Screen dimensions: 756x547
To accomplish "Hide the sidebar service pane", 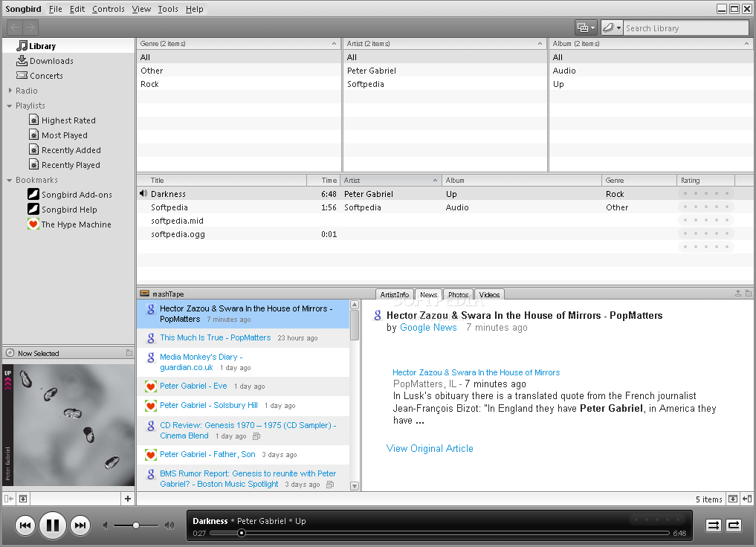I will click(x=9, y=499).
